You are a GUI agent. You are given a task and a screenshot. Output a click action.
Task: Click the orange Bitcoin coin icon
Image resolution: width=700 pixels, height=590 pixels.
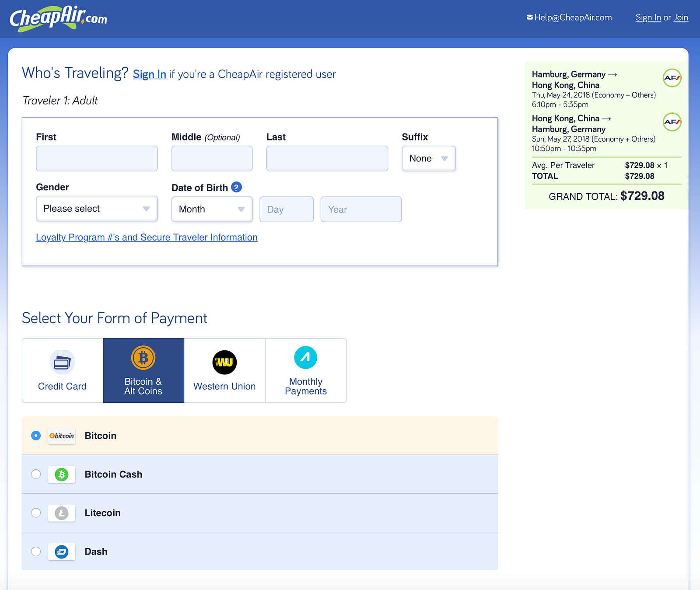(x=143, y=358)
